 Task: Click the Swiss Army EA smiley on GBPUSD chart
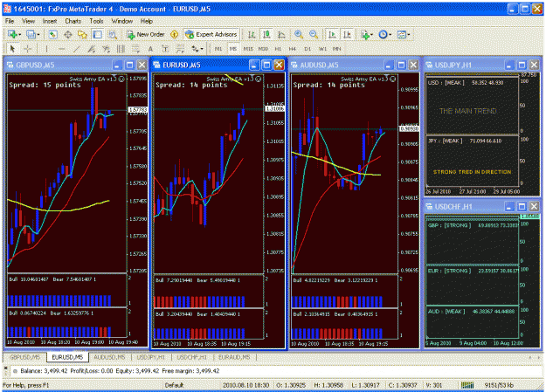(121, 79)
